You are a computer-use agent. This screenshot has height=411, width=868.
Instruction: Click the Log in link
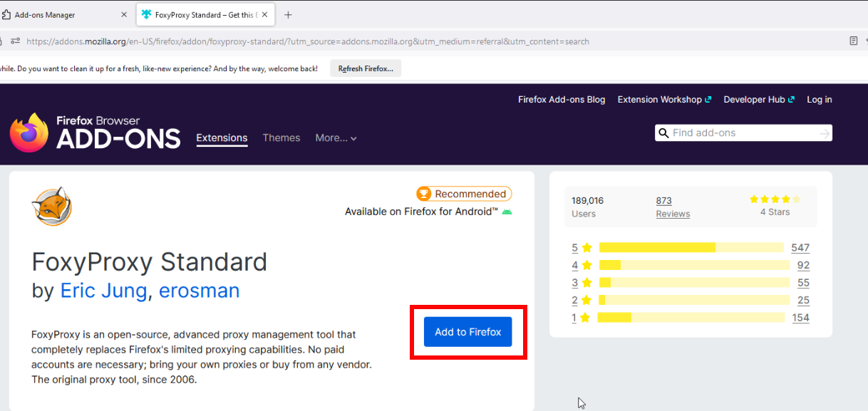click(x=819, y=100)
